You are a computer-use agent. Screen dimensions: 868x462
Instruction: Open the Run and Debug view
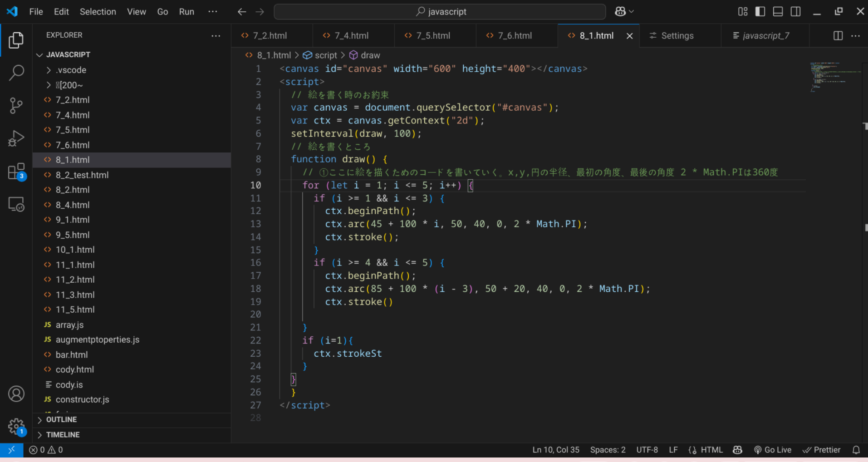(x=16, y=138)
